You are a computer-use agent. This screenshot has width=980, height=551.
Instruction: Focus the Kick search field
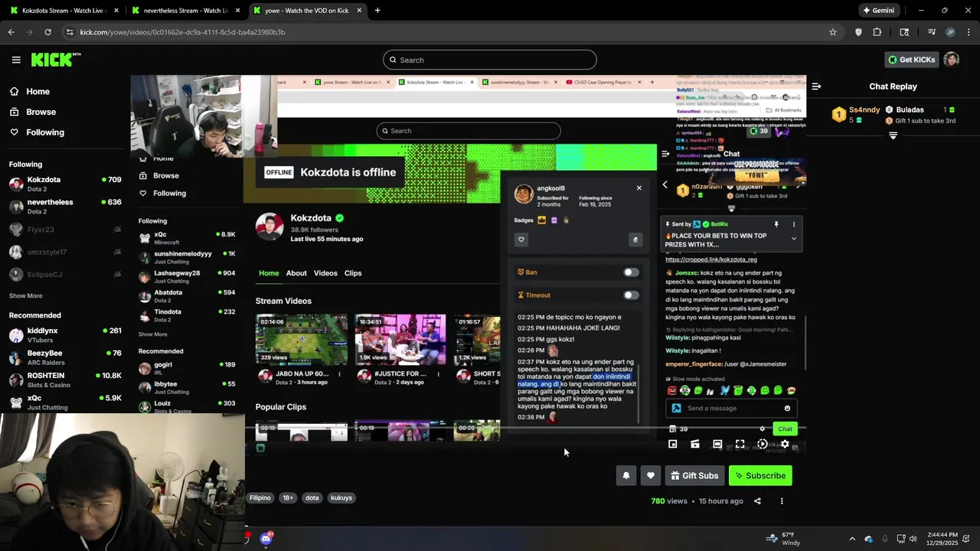[490, 60]
